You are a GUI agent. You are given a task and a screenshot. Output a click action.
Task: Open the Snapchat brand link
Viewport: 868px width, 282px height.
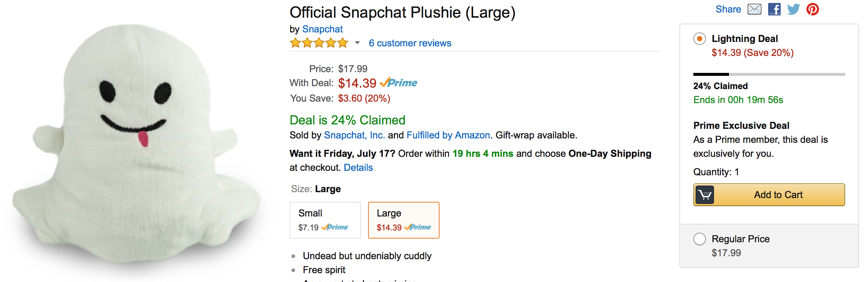322,29
